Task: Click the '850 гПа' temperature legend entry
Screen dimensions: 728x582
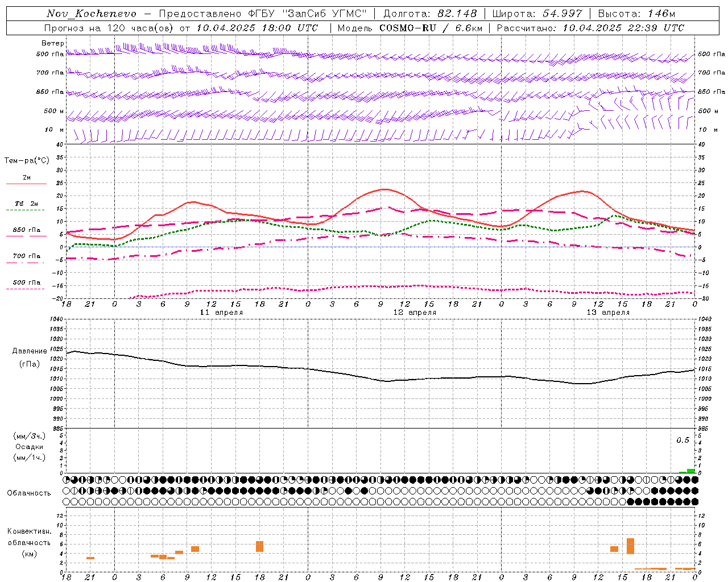Action: [x=26, y=230]
